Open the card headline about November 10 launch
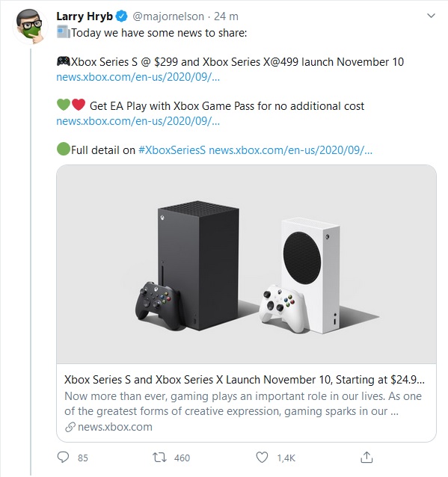This screenshot has width=448, height=477. click(245, 380)
